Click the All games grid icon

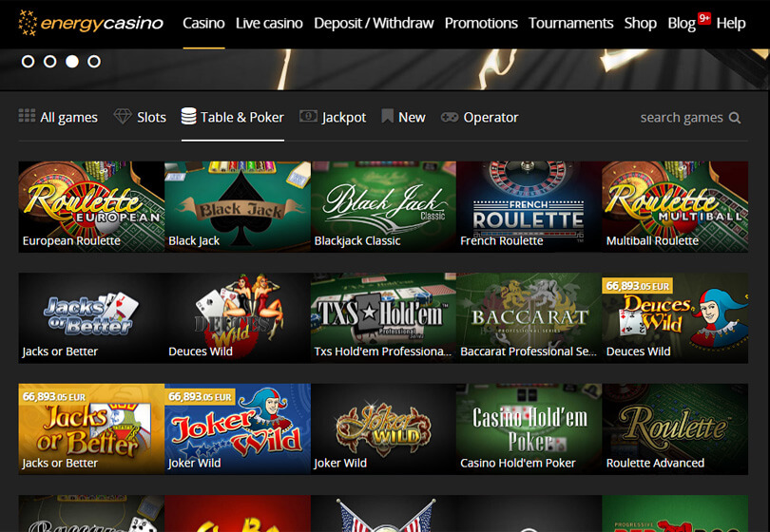coord(27,117)
